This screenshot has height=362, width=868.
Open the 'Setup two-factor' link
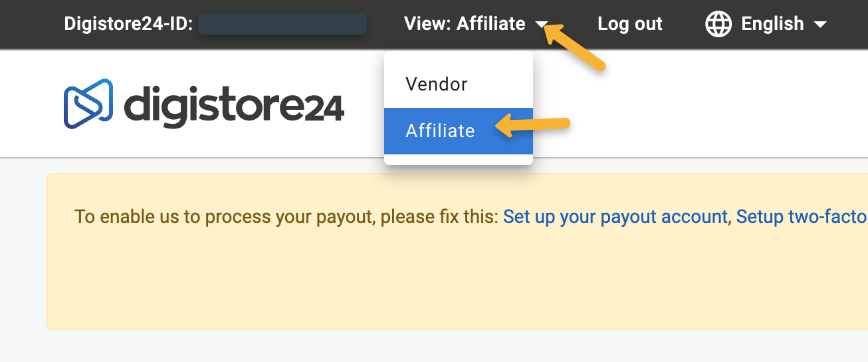[802, 217]
